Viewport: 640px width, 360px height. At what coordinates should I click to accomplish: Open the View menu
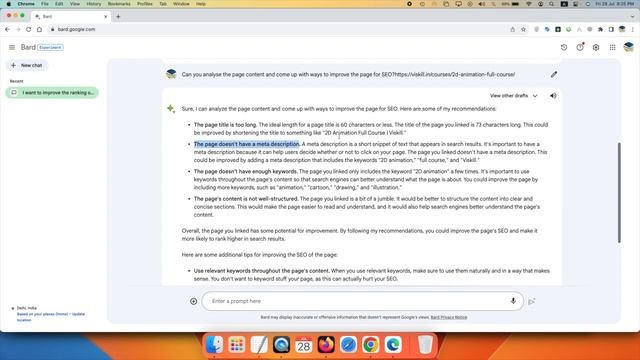pos(75,4)
